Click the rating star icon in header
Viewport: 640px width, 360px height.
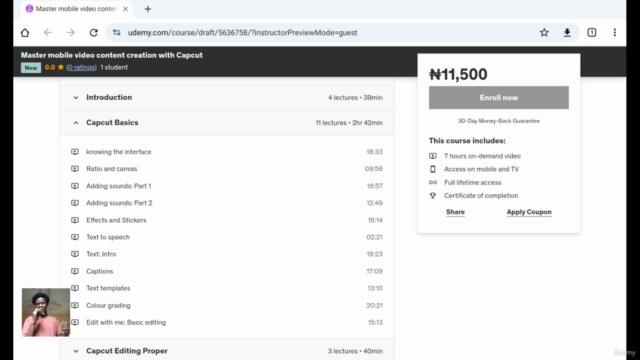(x=61, y=67)
